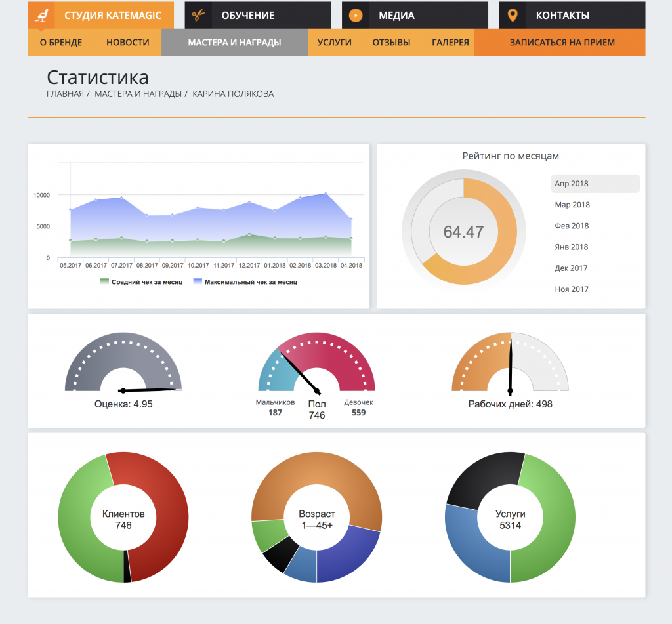Click the 64.47 rating value in the donut

click(464, 232)
